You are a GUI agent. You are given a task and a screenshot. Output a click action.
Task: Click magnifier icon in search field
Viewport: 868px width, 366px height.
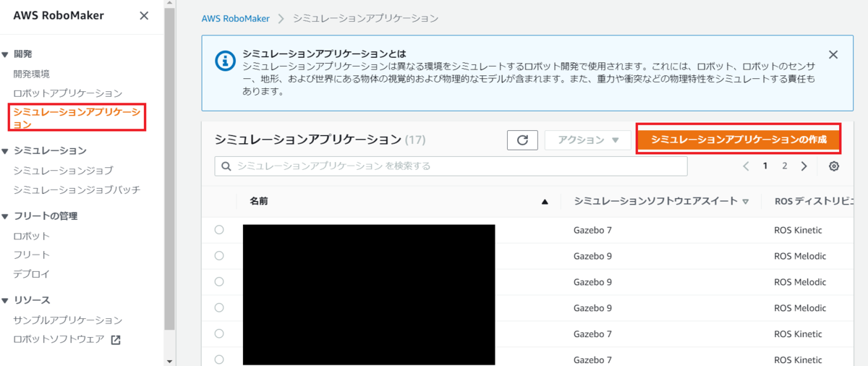(226, 166)
